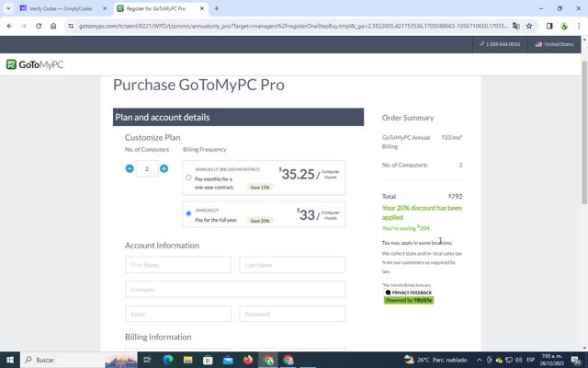This screenshot has height=368, width=588.
Task: Open Mail app from the taskbar
Action: click(x=228, y=360)
